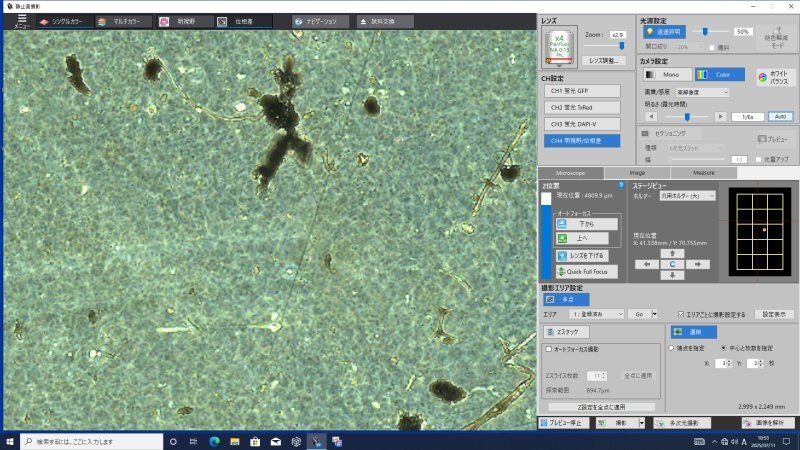Open ホルダー holder dropdown

click(687, 196)
